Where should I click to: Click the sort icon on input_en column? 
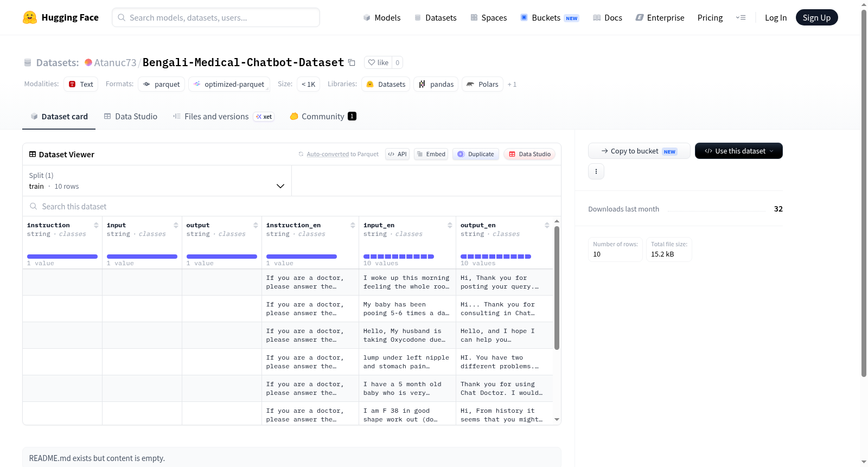[450, 225]
